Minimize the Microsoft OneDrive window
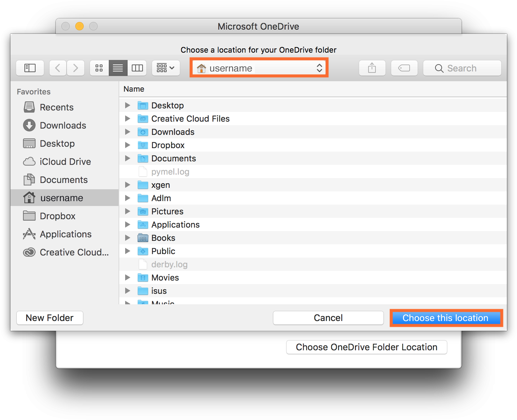517x420 pixels. coord(79,26)
